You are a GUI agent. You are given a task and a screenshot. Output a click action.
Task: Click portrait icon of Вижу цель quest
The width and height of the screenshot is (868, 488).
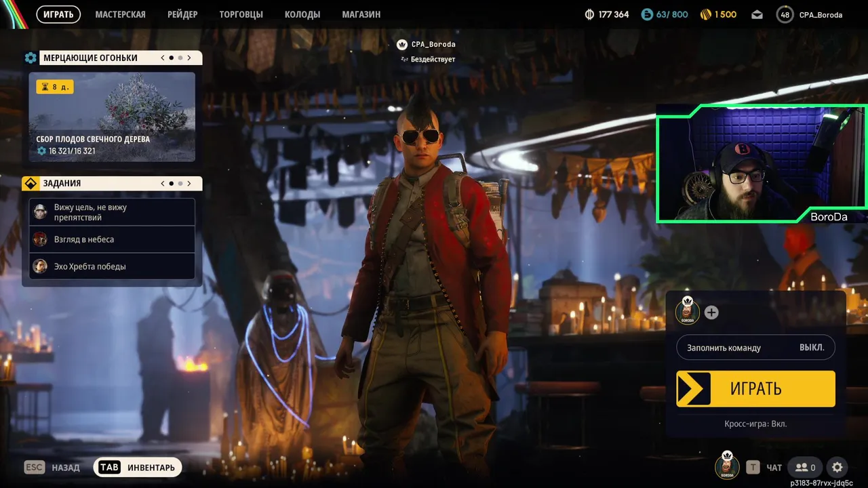point(40,211)
